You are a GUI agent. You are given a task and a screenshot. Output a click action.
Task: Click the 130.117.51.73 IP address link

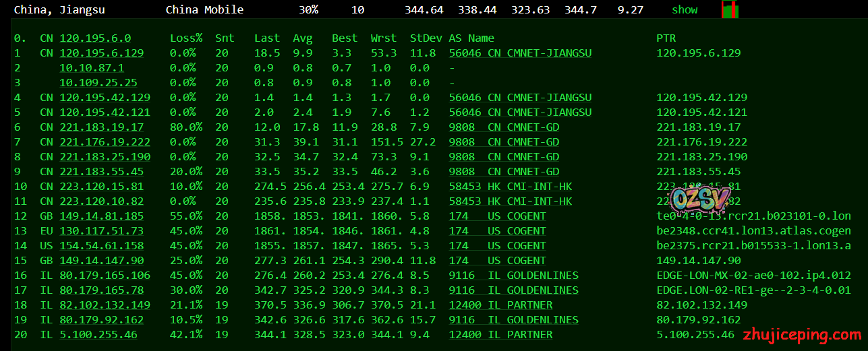(x=101, y=231)
